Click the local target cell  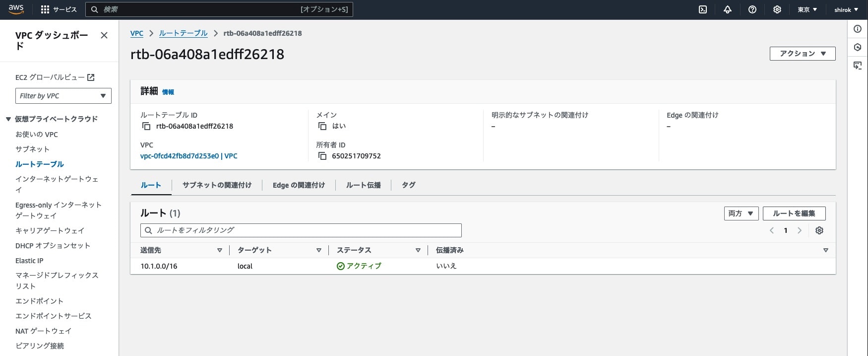[x=245, y=266]
